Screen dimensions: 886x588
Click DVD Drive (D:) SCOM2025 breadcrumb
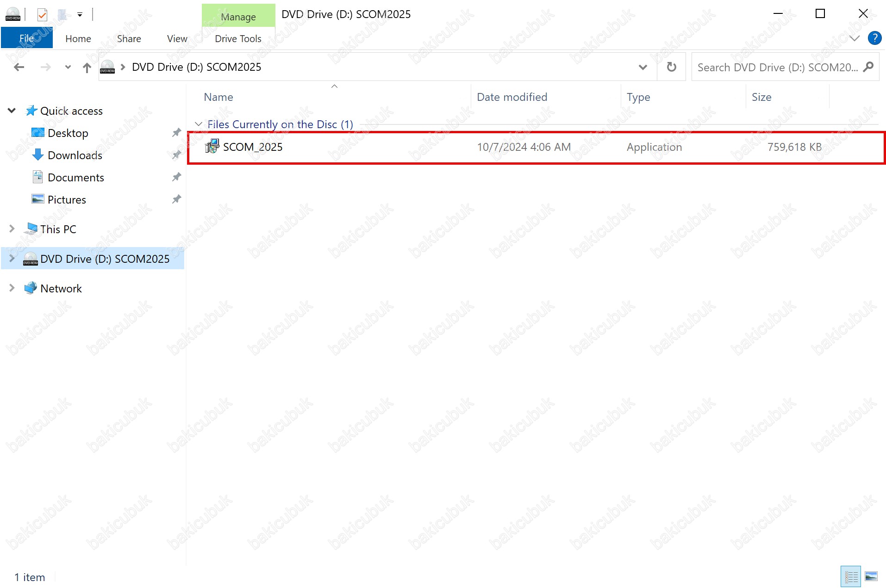coord(196,67)
